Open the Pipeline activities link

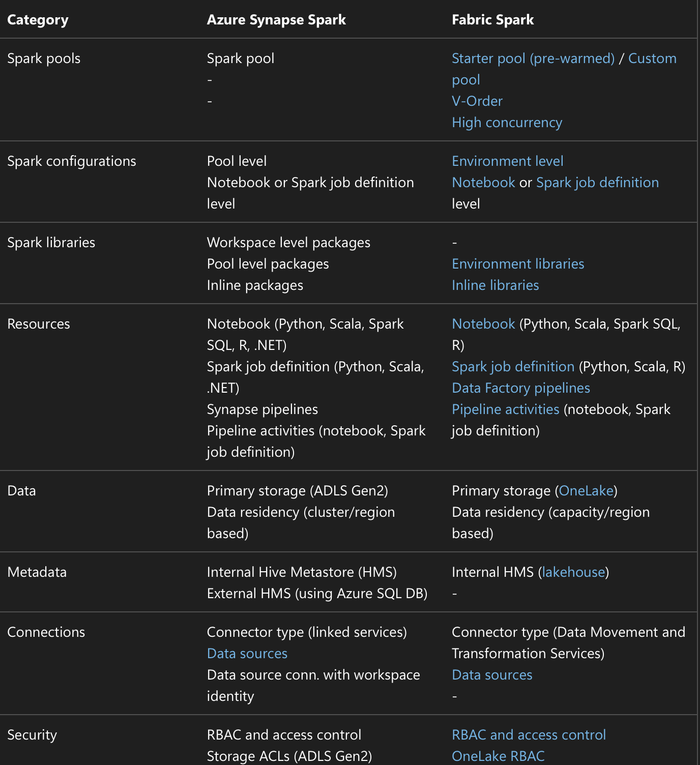[x=505, y=409]
